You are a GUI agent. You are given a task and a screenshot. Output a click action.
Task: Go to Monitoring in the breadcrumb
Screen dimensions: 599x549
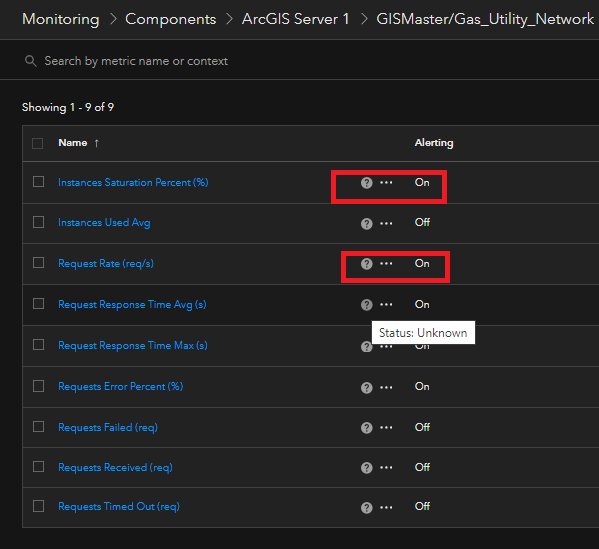click(x=61, y=19)
